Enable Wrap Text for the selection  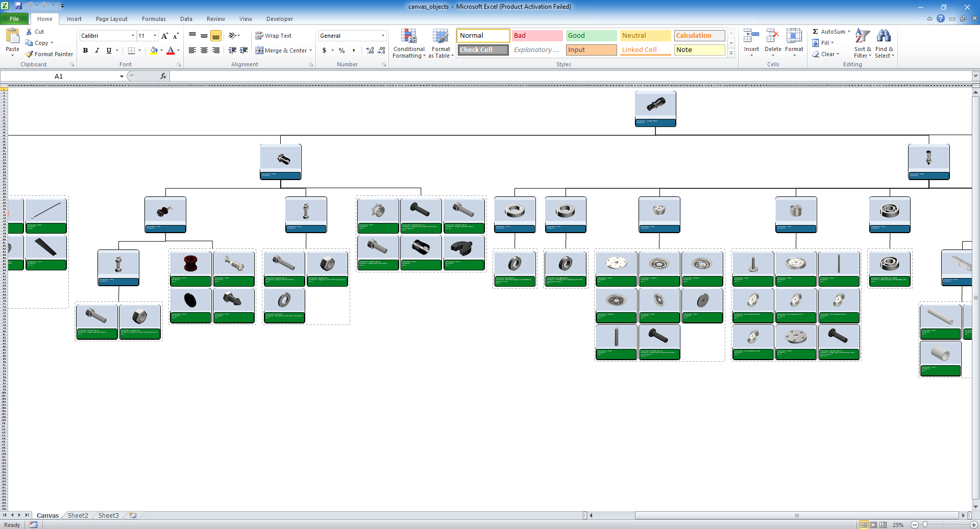tap(274, 35)
